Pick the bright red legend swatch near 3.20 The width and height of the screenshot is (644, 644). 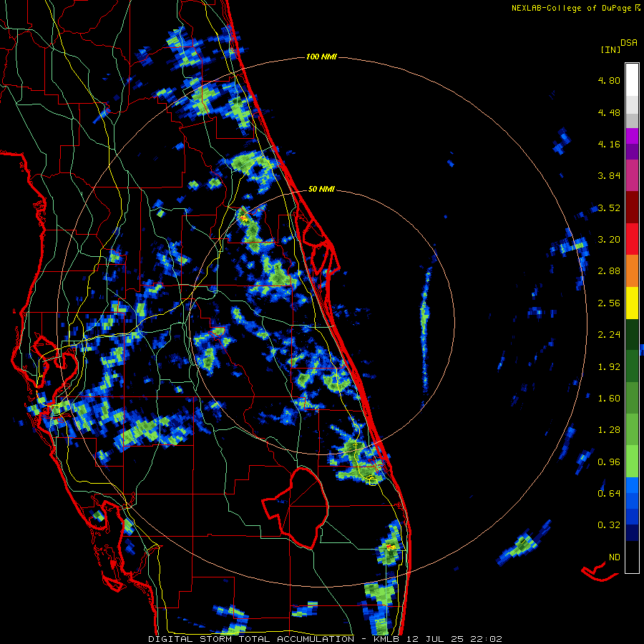point(632,240)
